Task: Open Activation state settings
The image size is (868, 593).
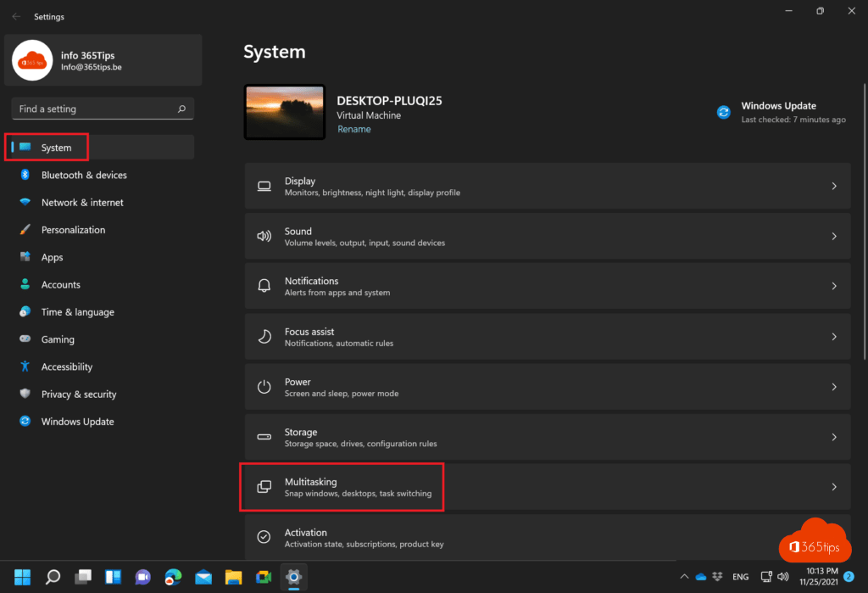Action: tap(548, 537)
